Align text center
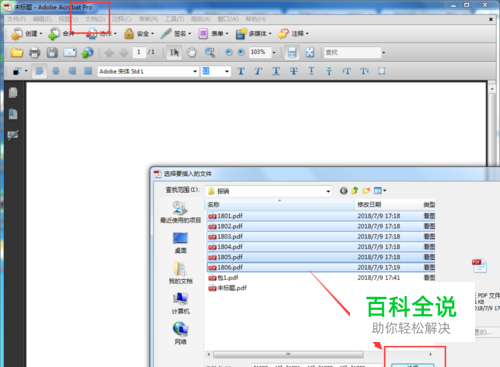 click(56, 71)
